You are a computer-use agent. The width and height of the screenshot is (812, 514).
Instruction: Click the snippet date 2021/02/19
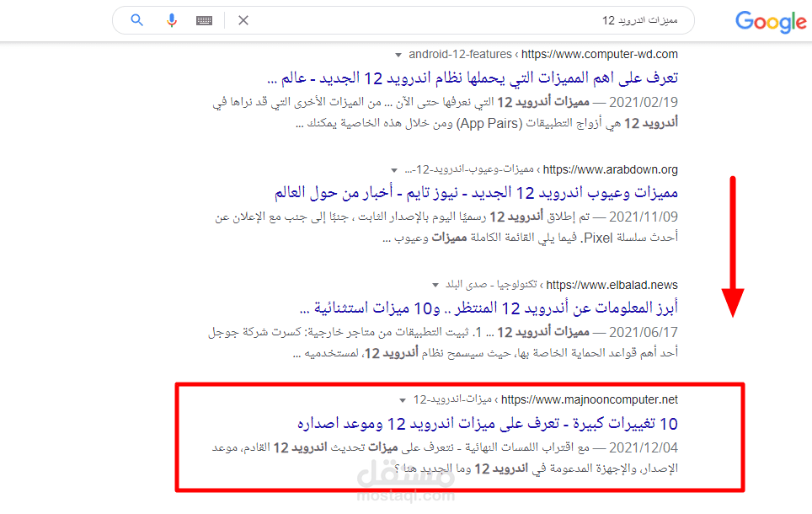pyautogui.click(x=644, y=102)
